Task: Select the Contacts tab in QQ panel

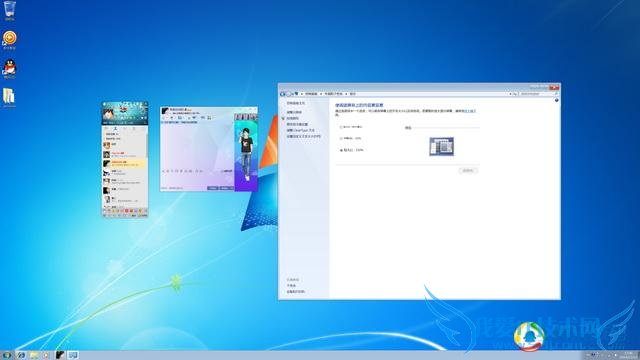Action: (x=116, y=129)
